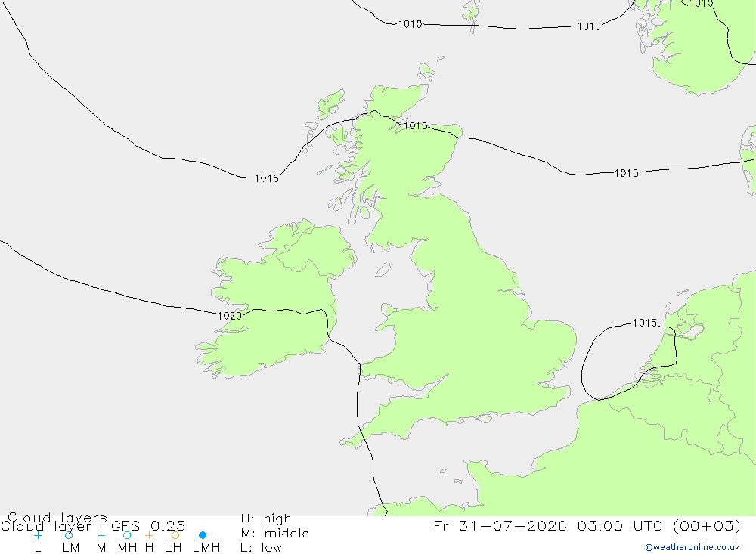Screen dimensions: 756x554
Task: Click the 'M: middle' legend text
Action: (274, 534)
